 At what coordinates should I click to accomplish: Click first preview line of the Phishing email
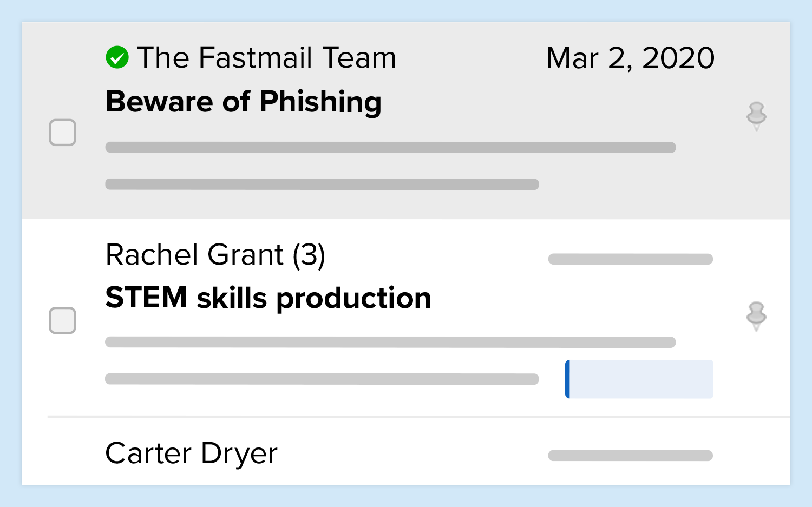pos(390,148)
